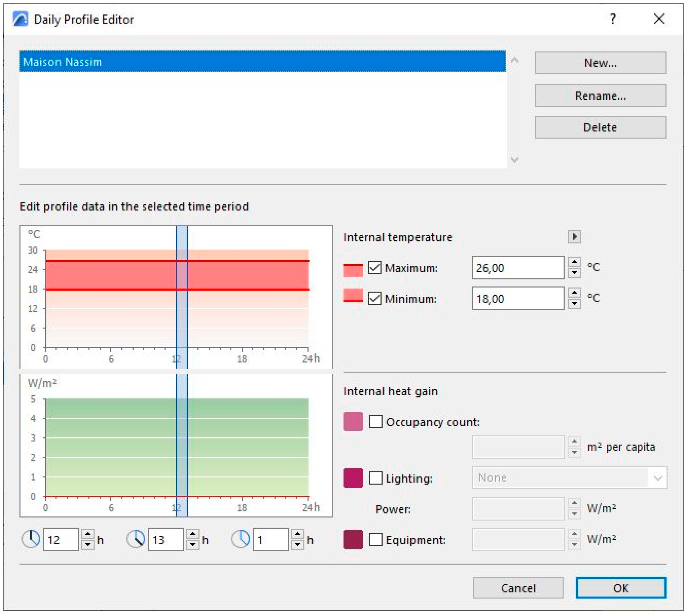Enable the Lighting checkbox
Image resolution: width=688 pixels, height=616 pixels.
click(x=376, y=478)
